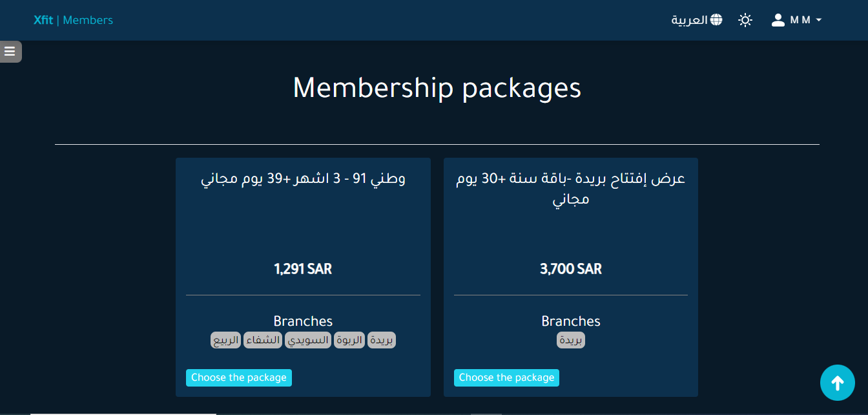Select the عرض إفتتاح بريدة package title
This screenshot has width=868, height=415.
[571, 189]
